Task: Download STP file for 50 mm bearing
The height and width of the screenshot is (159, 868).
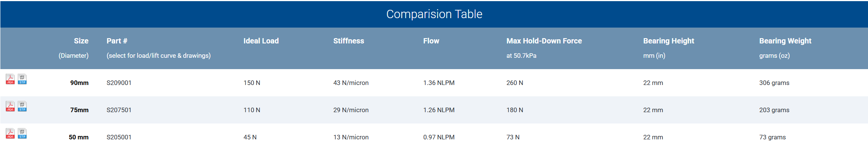Action: tap(22, 133)
